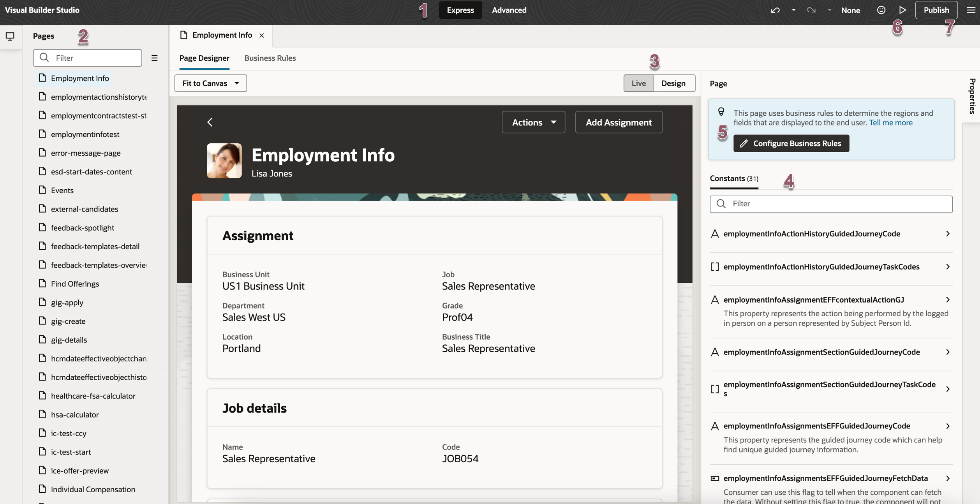Click the undo arrow icon

coord(775,10)
